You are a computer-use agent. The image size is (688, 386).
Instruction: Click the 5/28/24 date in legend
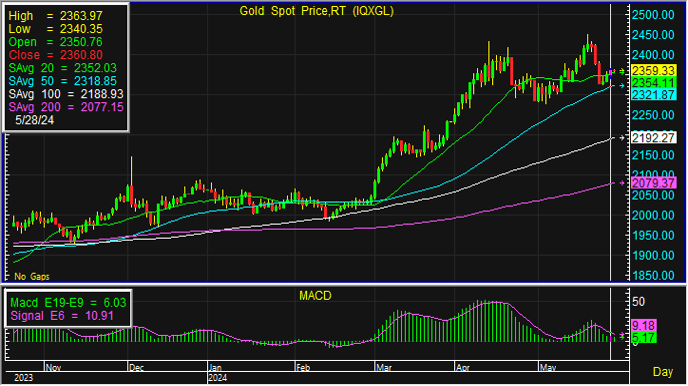[34, 120]
